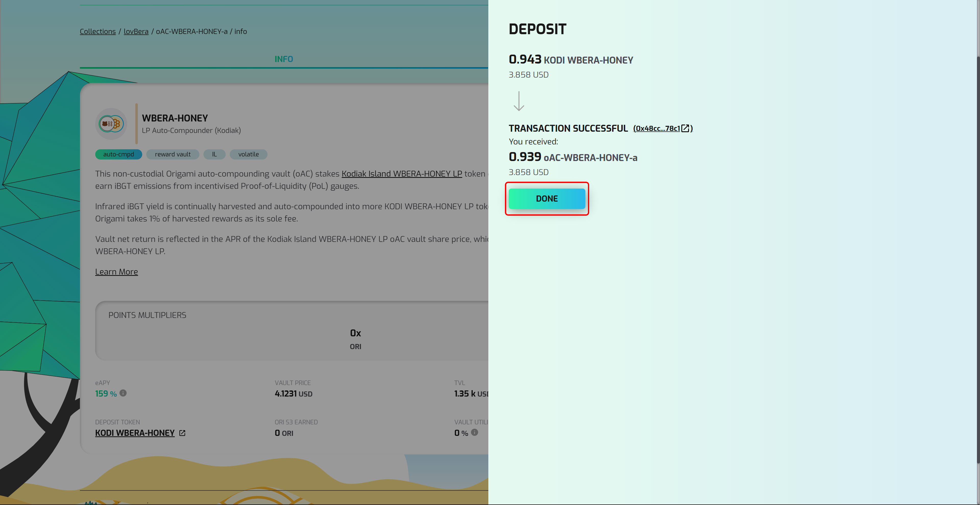
Task: Open transaction hash 0x48cc...78c1 link
Action: tap(657, 129)
